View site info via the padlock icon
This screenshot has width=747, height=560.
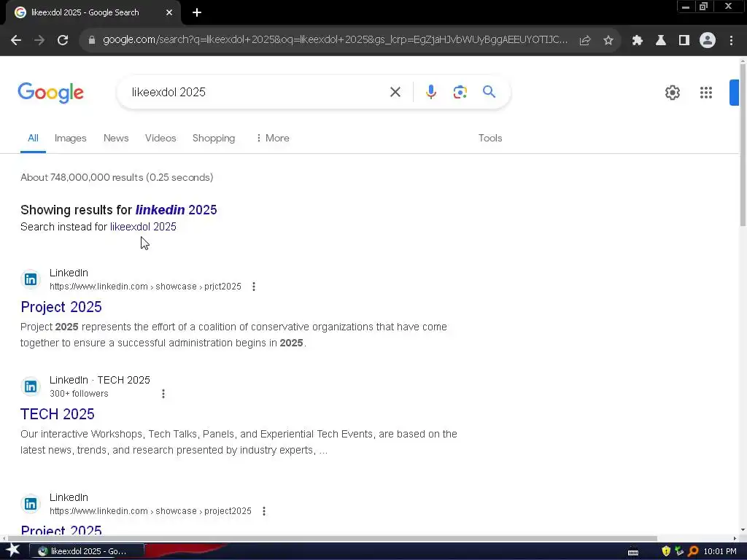(x=91, y=41)
